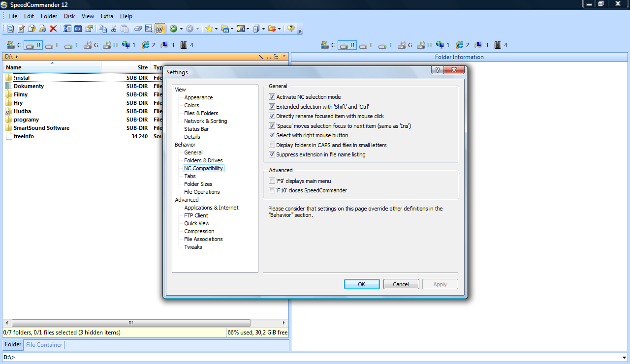Switch to the File Container tab

pyautogui.click(x=44, y=345)
